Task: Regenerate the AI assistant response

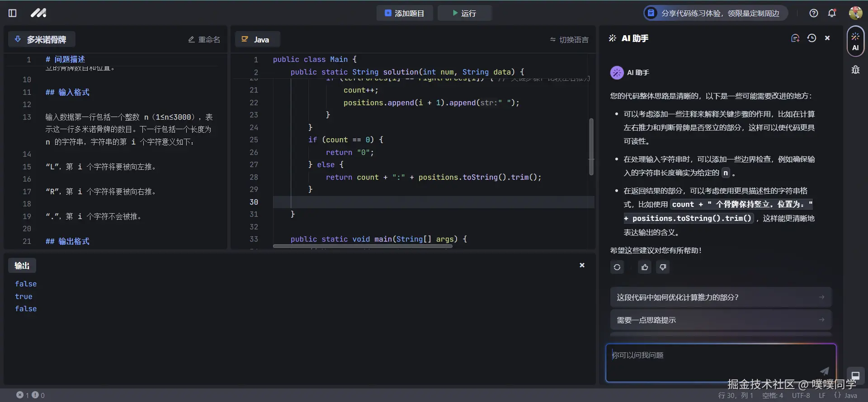Action: [x=617, y=267]
